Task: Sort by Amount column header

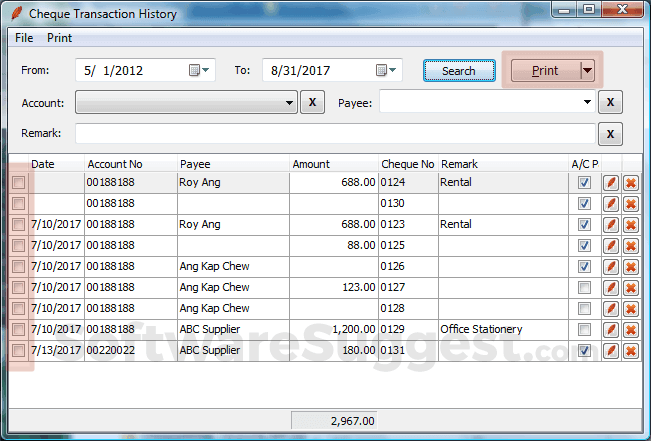Action: (311, 164)
